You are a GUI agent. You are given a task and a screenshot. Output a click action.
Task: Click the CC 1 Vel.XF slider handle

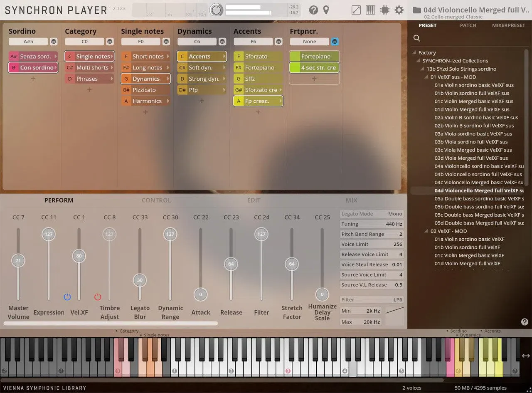(79, 256)
